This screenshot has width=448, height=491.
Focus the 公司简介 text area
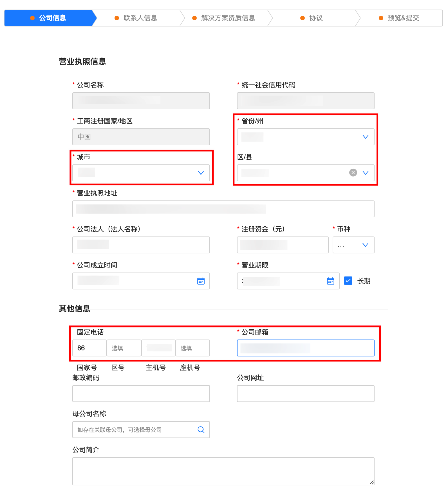[223, 471]
